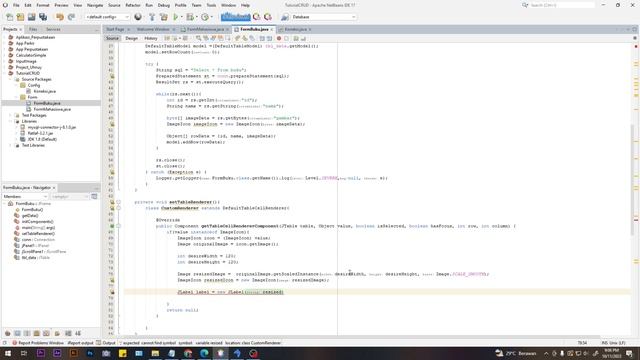Image resolution: width=640 pixels, height=360 pixels.
Task: Click the Source view button
Action: pyautogui.click(x=112, y=38)
